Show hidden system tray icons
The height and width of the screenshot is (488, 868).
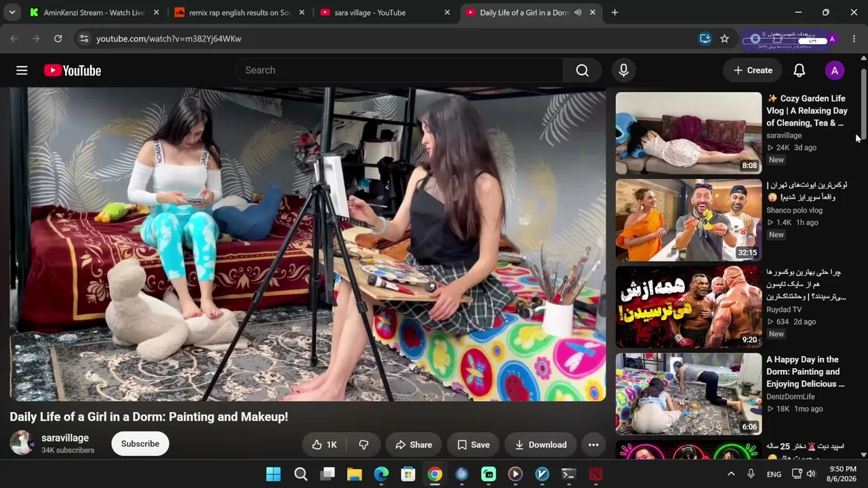731,474
